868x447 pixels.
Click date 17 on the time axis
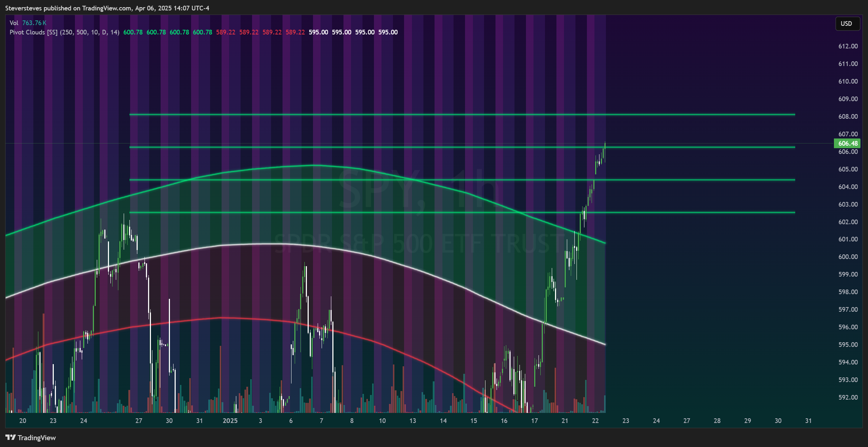coord(535,421)
